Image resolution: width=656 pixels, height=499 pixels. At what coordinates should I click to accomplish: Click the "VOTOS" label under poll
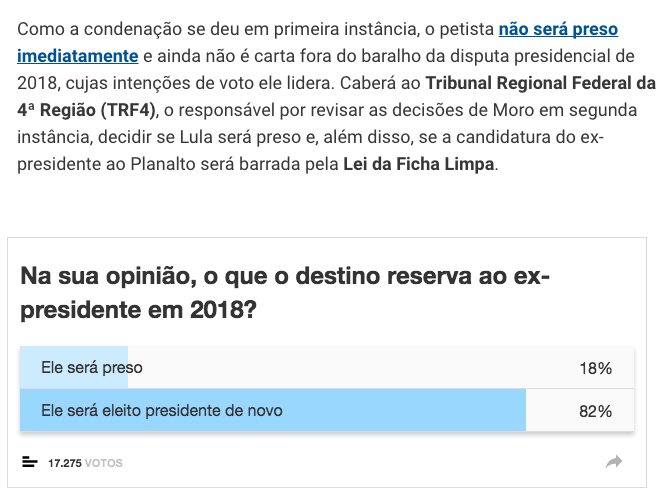pyautogui.click(x=104, y=464)
